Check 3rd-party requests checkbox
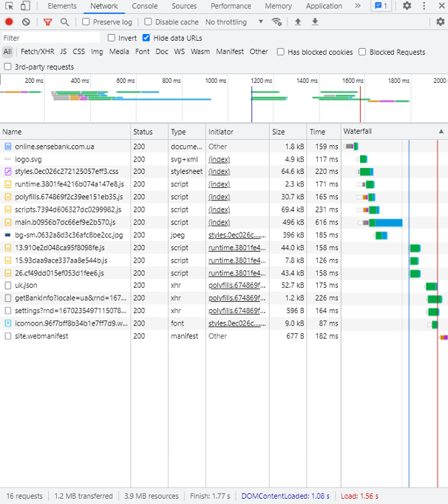The height and width of the screenshot is (504, 448). 7,67
